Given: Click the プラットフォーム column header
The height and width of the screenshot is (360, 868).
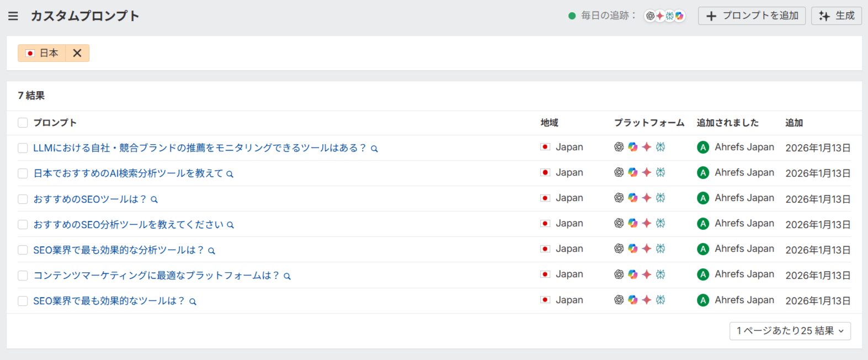Looking at the screenshot, I should 649,123.
